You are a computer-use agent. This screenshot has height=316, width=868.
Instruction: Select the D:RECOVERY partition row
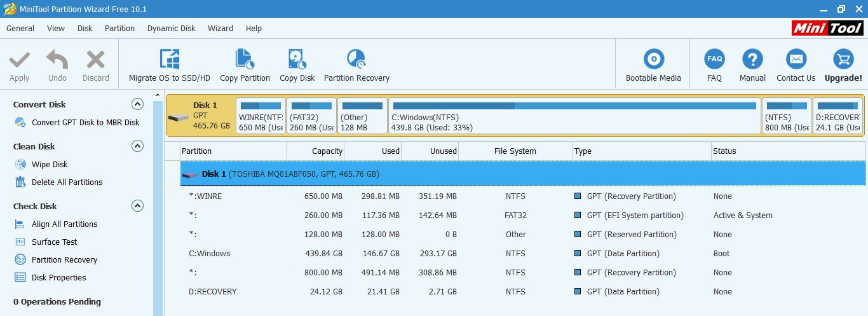click(523, 292)
